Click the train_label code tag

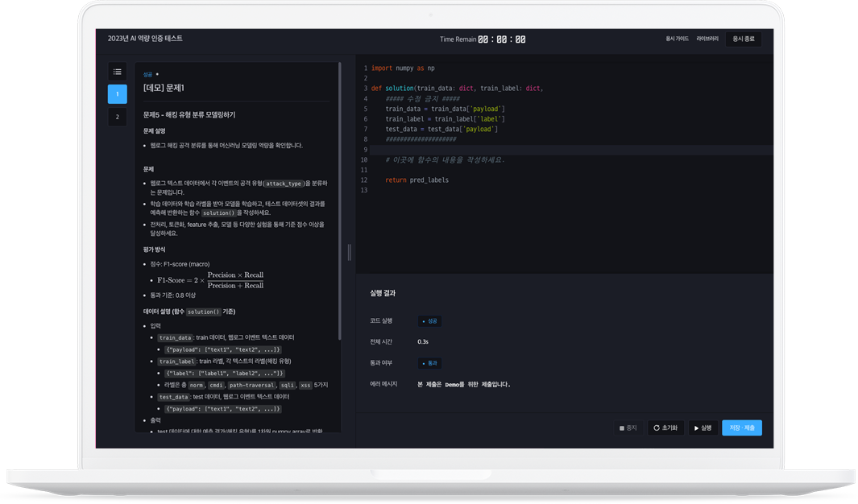point(176,361)
